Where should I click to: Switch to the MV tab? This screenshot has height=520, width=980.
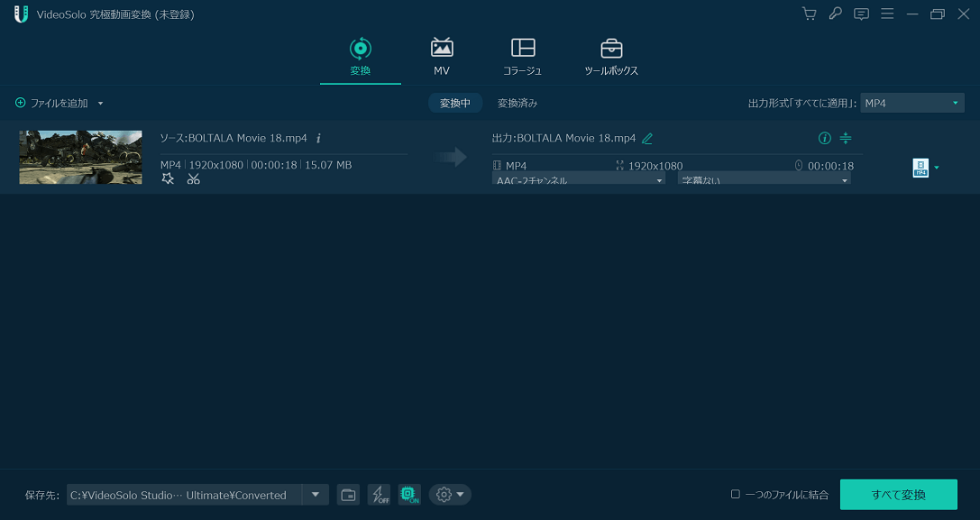pos(442,57)
